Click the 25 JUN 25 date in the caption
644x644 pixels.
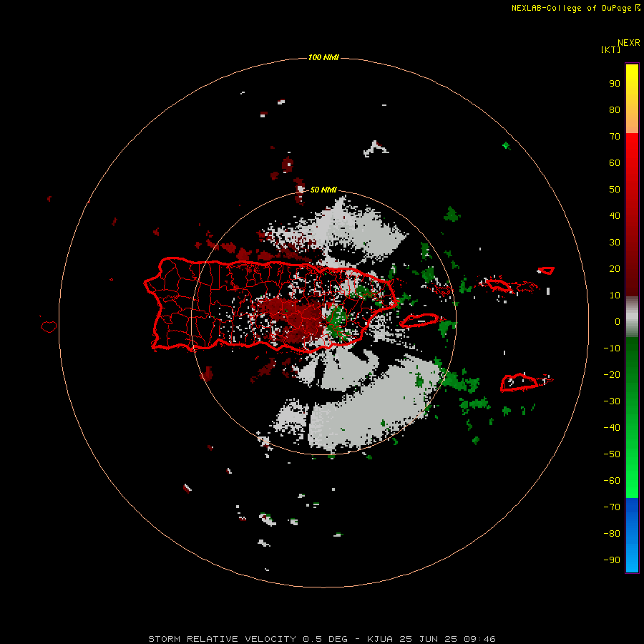coord(429,639)
